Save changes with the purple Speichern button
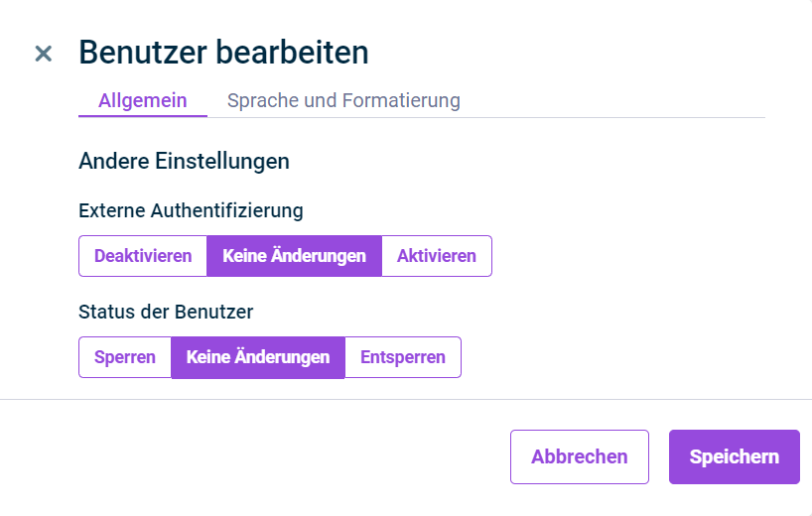Image resolution: width=812 pixels, height=516 pixels. click(x=735, y=457)
